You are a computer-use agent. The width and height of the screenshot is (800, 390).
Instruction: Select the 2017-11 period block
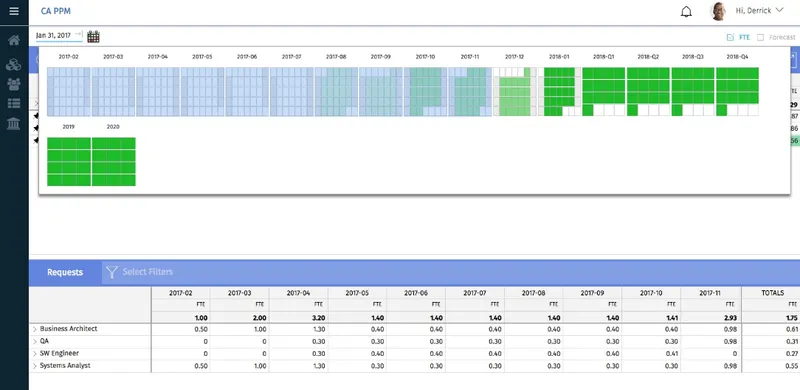[x=470, y=91]
